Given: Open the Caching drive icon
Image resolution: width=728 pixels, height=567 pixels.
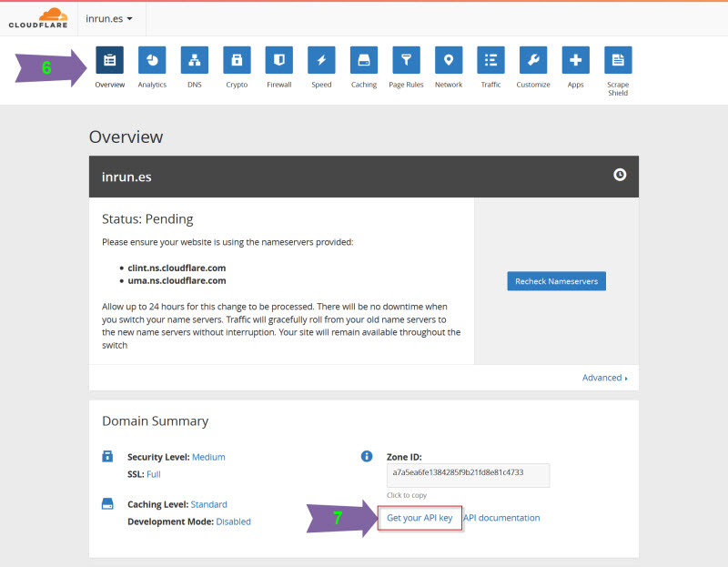Looking at the screenshot, I should (x=364, y=60).
